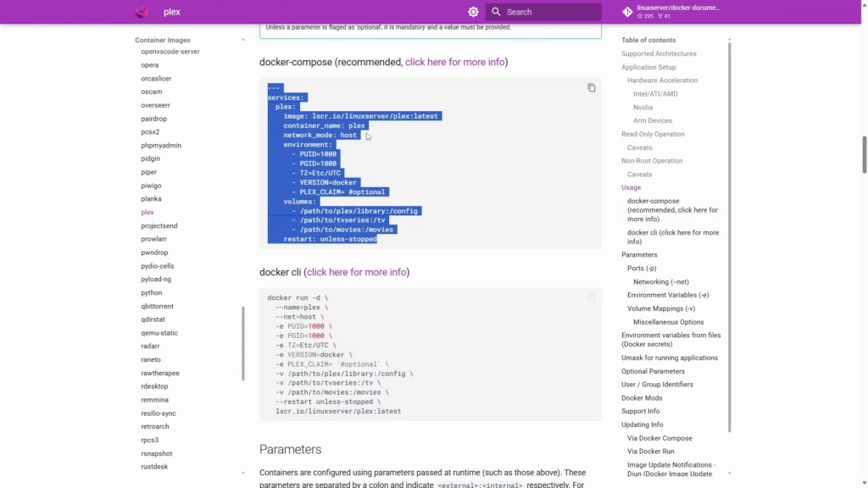The height and width of the screenshot is (488, 868).
Task: Click the magnifier search icon
Action: coord(496,12)
